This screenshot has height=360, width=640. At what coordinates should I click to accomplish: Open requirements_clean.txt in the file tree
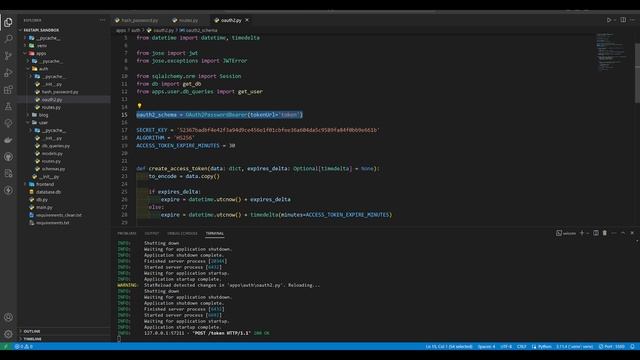59,215
